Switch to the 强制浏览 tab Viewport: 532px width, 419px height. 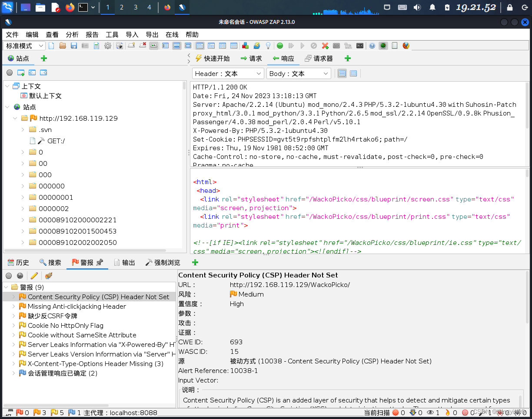click(163, 262)
